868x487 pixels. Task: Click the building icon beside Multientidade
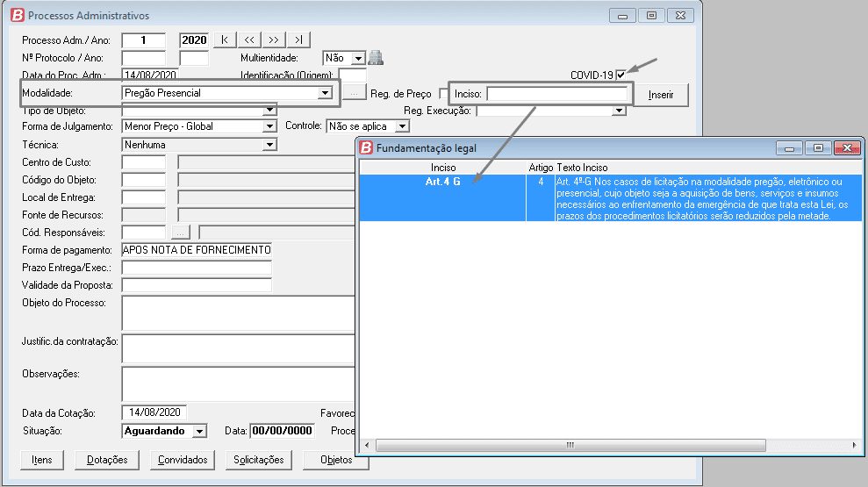[x=376, y=58]
